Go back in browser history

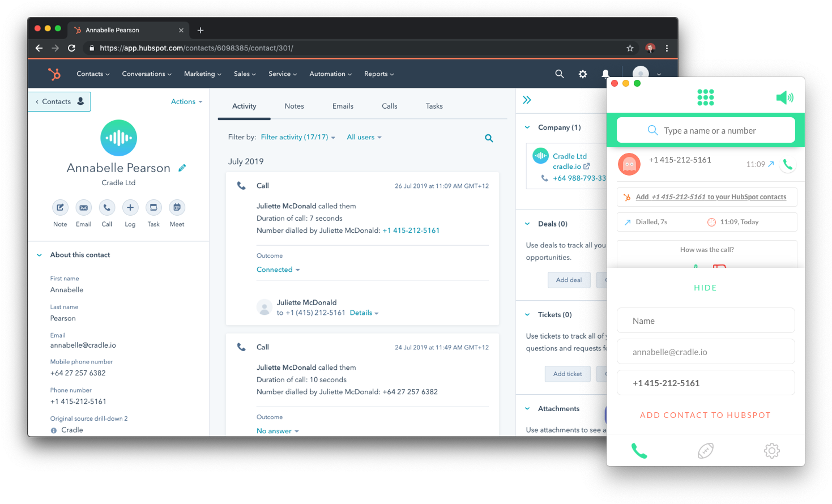tap(39, 48)
